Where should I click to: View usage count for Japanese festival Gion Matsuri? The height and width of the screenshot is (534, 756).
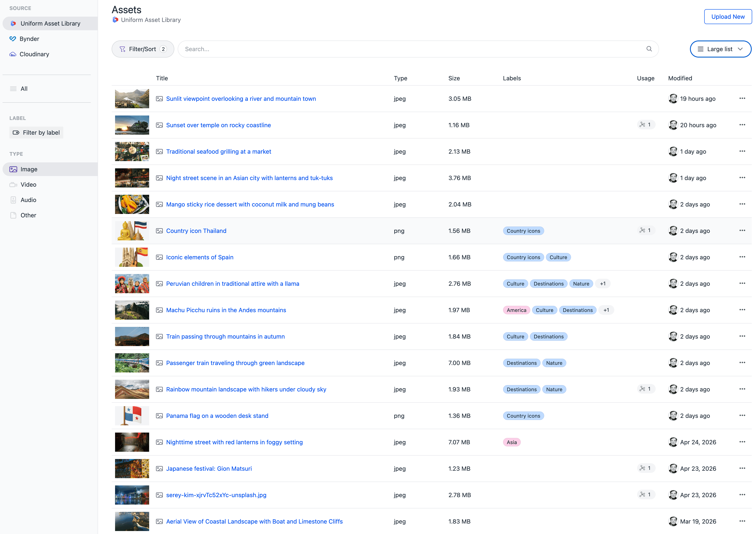(646, 469)
